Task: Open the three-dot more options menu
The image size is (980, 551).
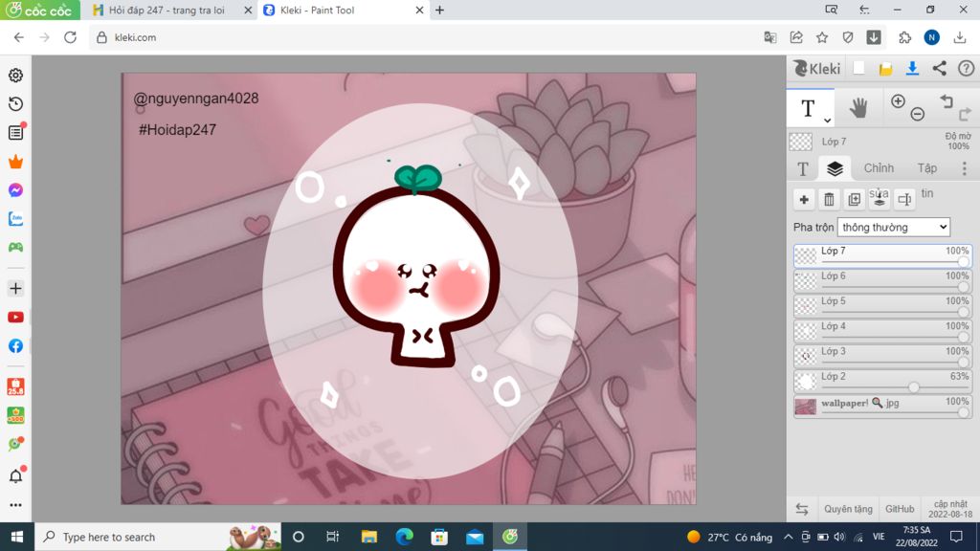Action: [x=965, y=168]
